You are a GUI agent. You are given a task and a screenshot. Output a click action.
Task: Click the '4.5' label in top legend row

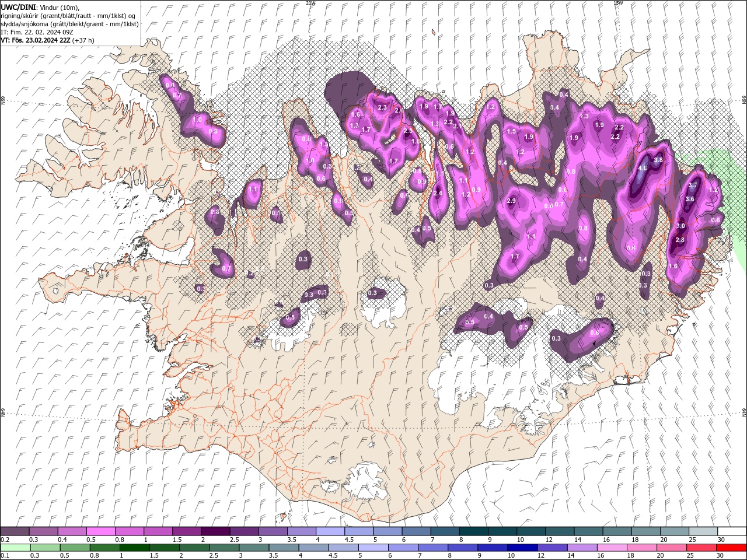pos(349,540)
